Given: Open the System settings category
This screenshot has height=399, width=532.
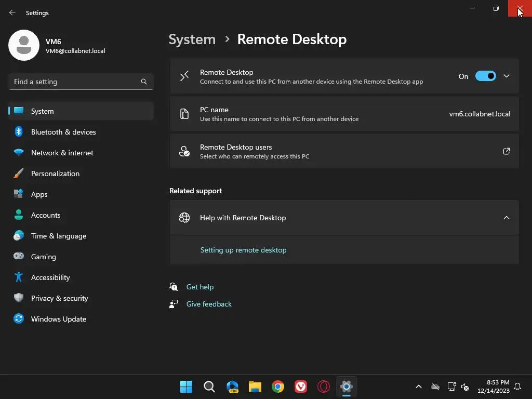Looking at the screenshot, I should pyautogui.click(x=81, y=111).
